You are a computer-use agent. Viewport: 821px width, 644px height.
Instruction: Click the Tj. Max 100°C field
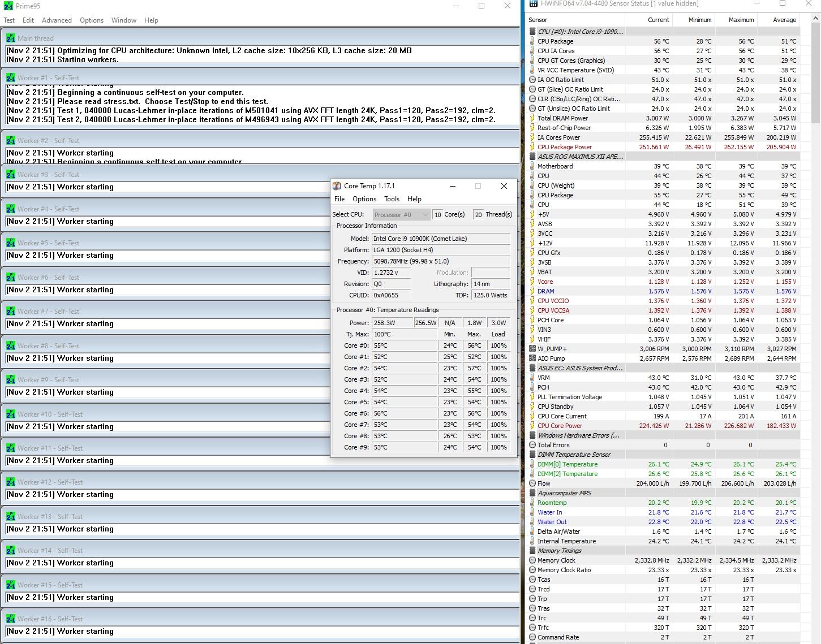pos(405,334)
